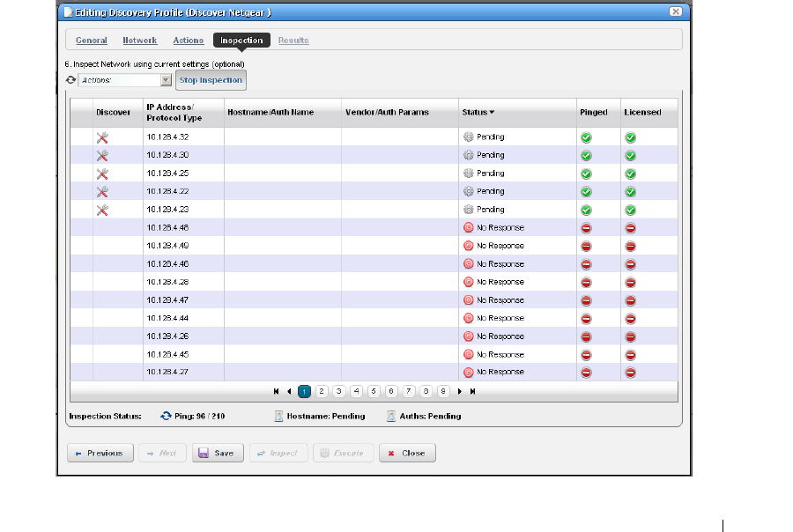Image resolution: width=793 pixels, height=532 pixels.
Task: Click Pending gear icon for 10.128.4.22
Action: click(469, 191)
